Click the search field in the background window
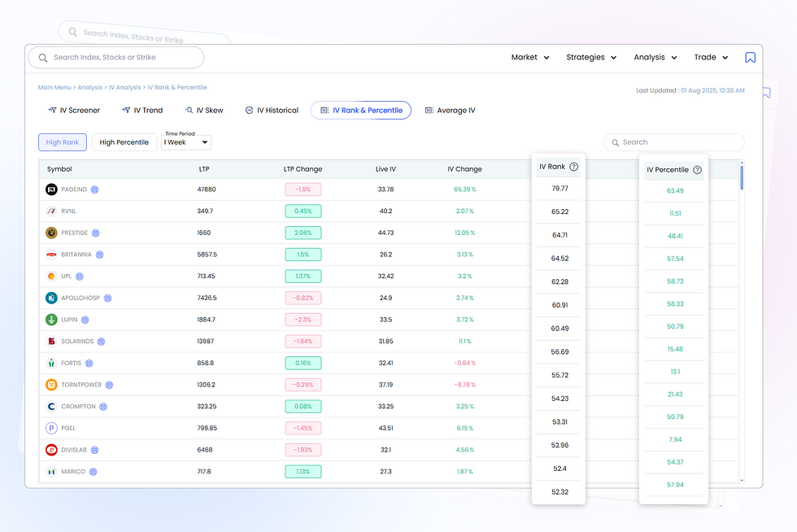Viewport: 797px width, 532px height. point(145,35)
